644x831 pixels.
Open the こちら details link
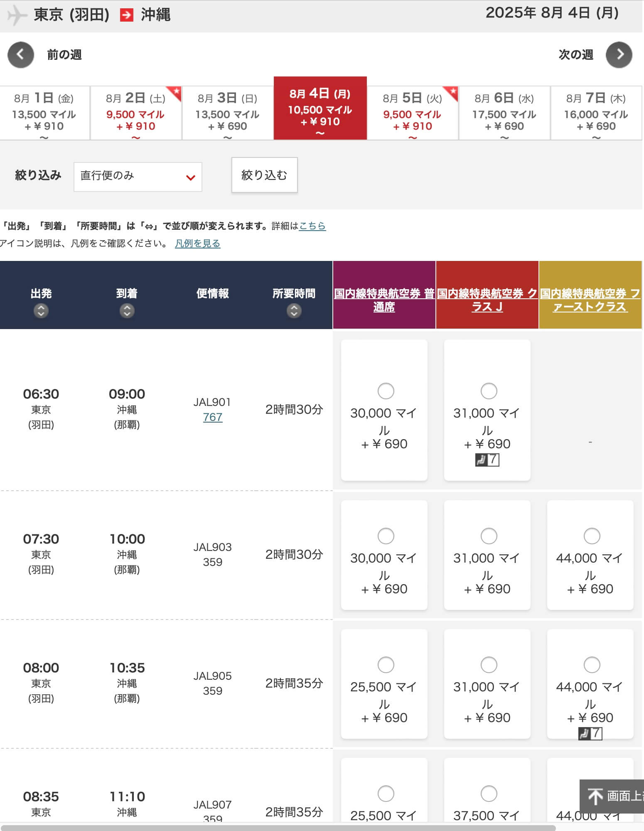312,226
